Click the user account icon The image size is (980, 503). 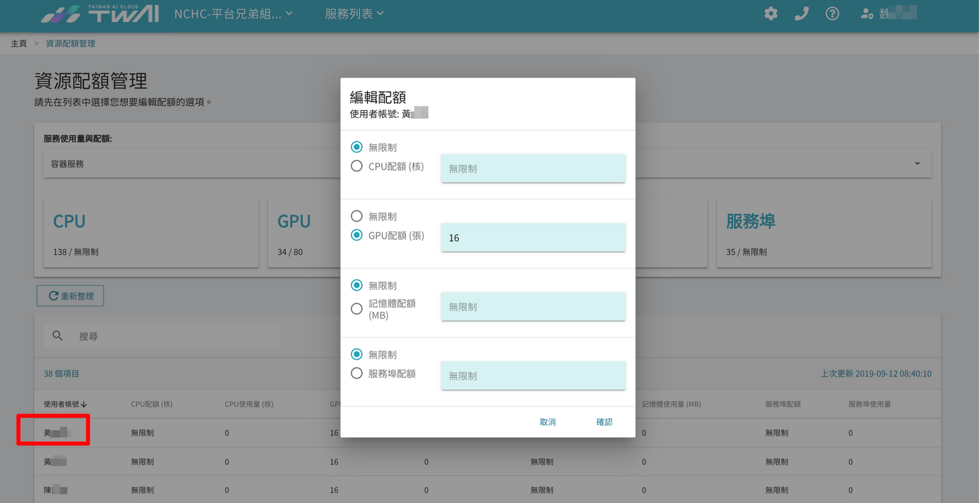(866, 13)
